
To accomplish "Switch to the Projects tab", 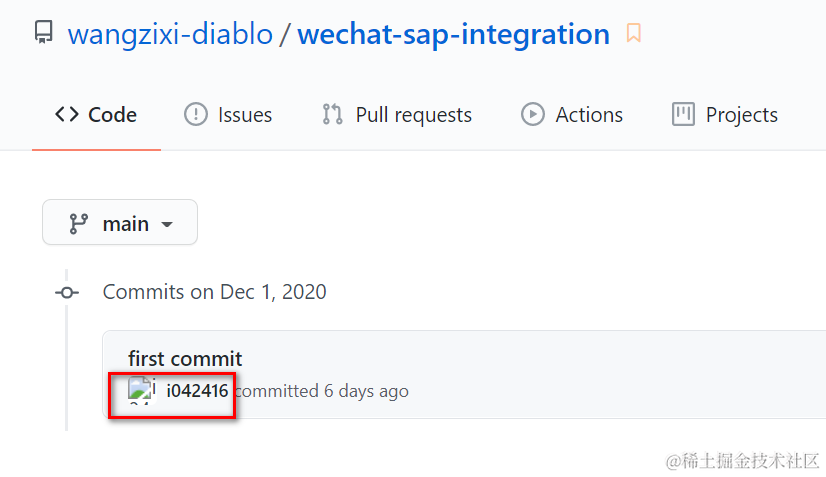I will (741, 115).
